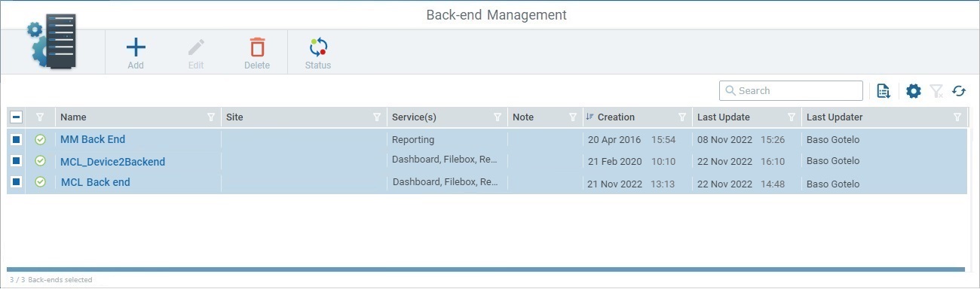Click the Status sync icon
This screenshot has height=289, width=980.
(x=318, y=48)
